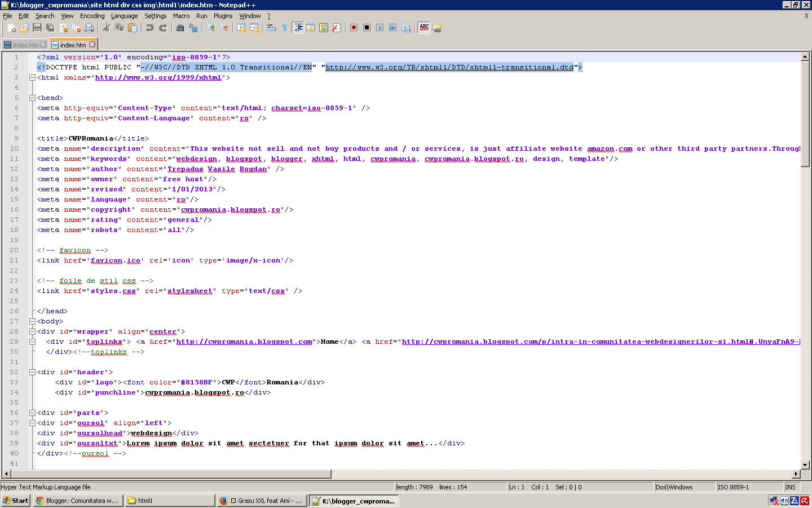This screenshot has width=812, height=508.
Task: Collapse the header div fold on line 32
Action: pyautogui.click(x=32, y=373)
